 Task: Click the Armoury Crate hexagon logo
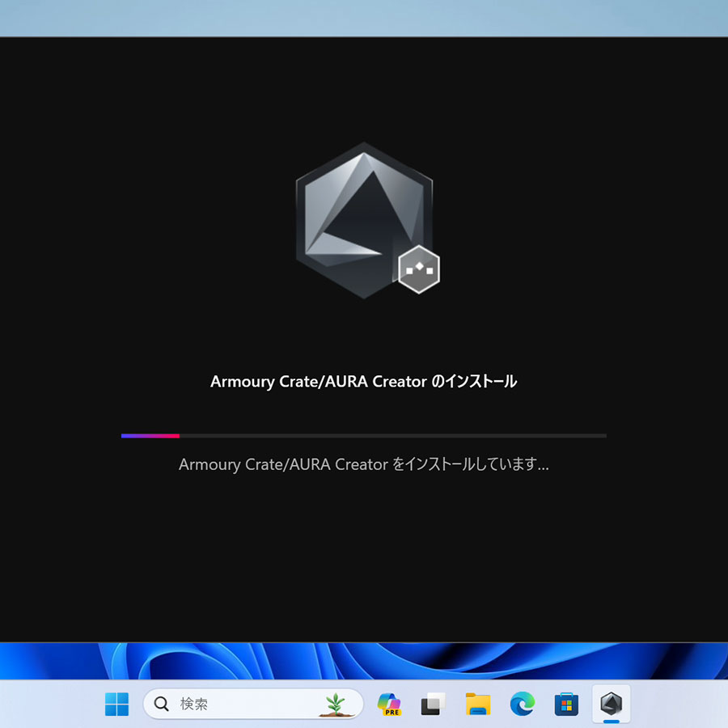pos(364,220)
